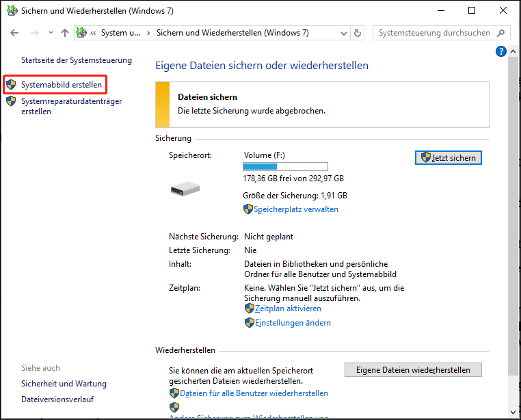The width and height of the screenshot is (521, 420).
Task: Click the vertical scrollbar thumb
Action: [x=513, y=216]
